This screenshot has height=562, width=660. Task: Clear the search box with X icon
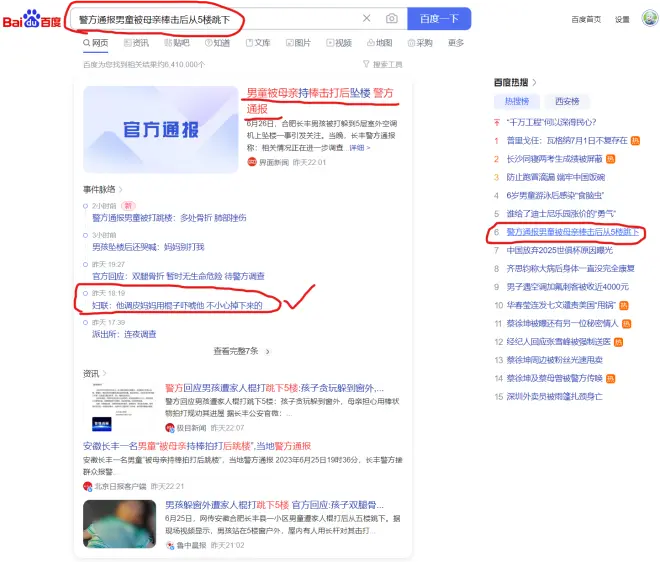tap(366, 18)
